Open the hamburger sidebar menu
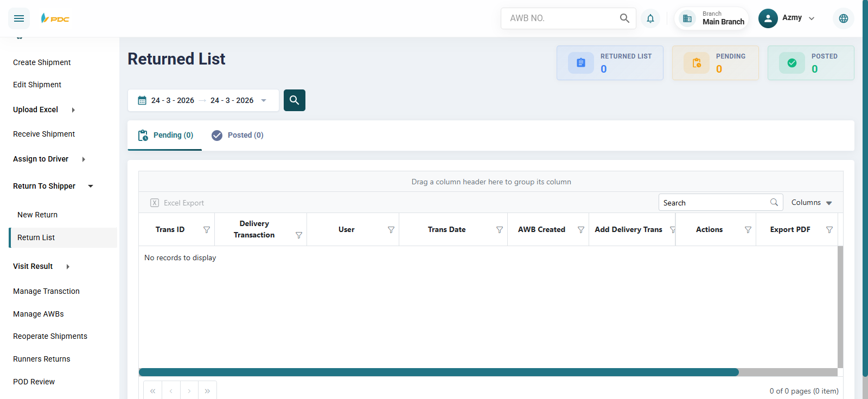Viewport: 868px width, 399px height. coord(19,18)
